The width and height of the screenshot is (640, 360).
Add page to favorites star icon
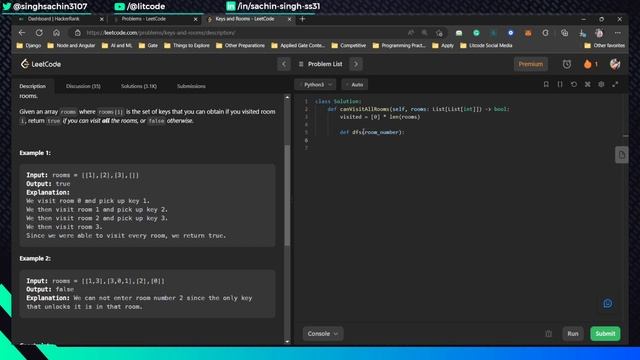[439, 33]
